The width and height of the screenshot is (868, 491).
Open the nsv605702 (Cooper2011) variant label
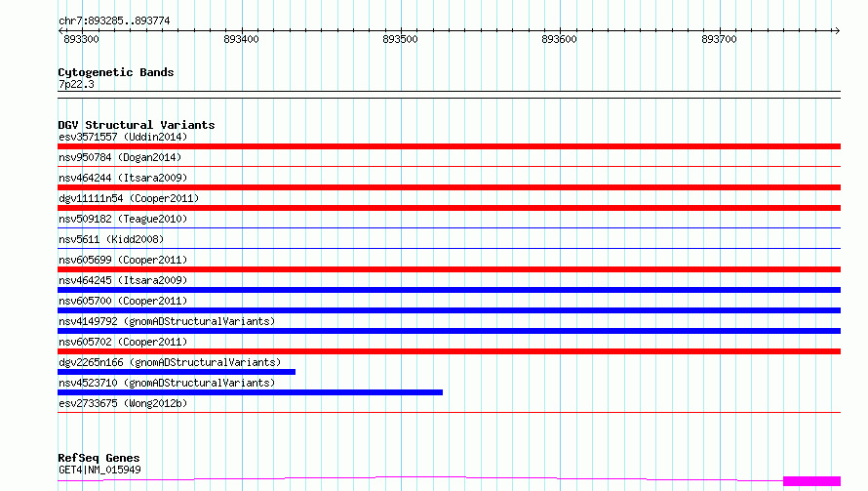click(123, 342)
